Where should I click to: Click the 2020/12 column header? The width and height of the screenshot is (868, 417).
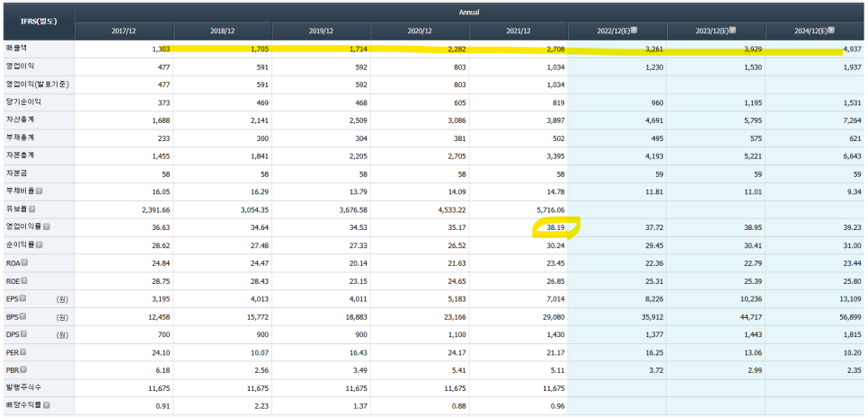coord(421,31)
